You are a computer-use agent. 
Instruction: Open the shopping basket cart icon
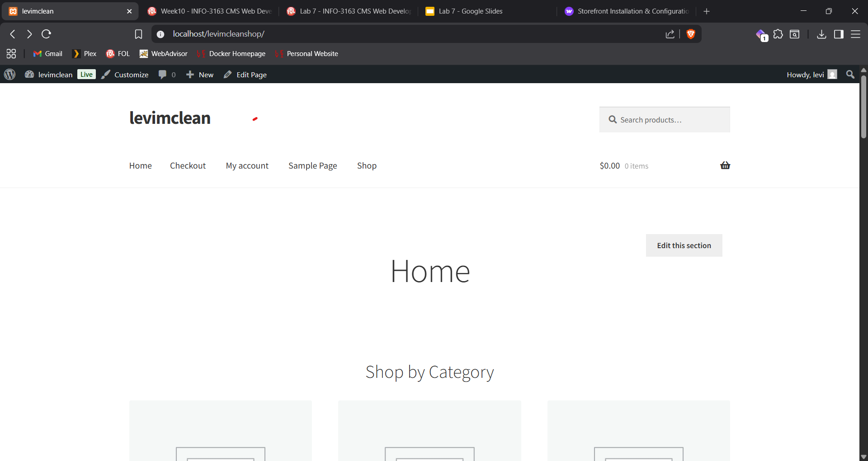725,165
